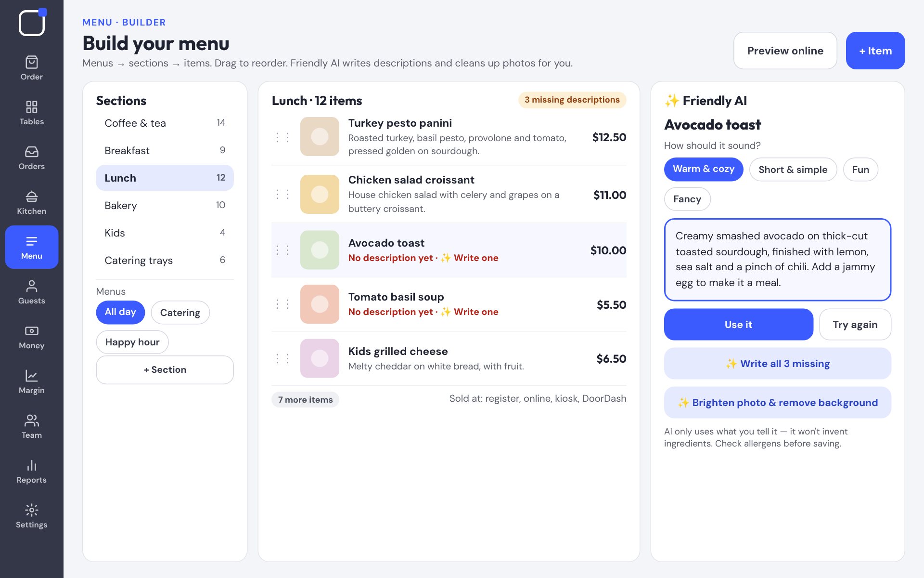Screen dimensions: 924x578
Task: Select the Happy hour menu chip
Action: 132,342
